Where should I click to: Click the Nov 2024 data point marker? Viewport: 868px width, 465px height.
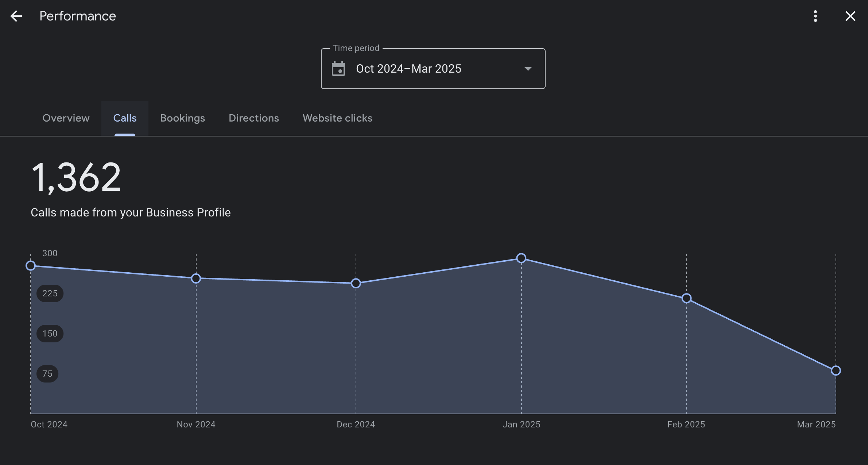(x=196, y=278)
